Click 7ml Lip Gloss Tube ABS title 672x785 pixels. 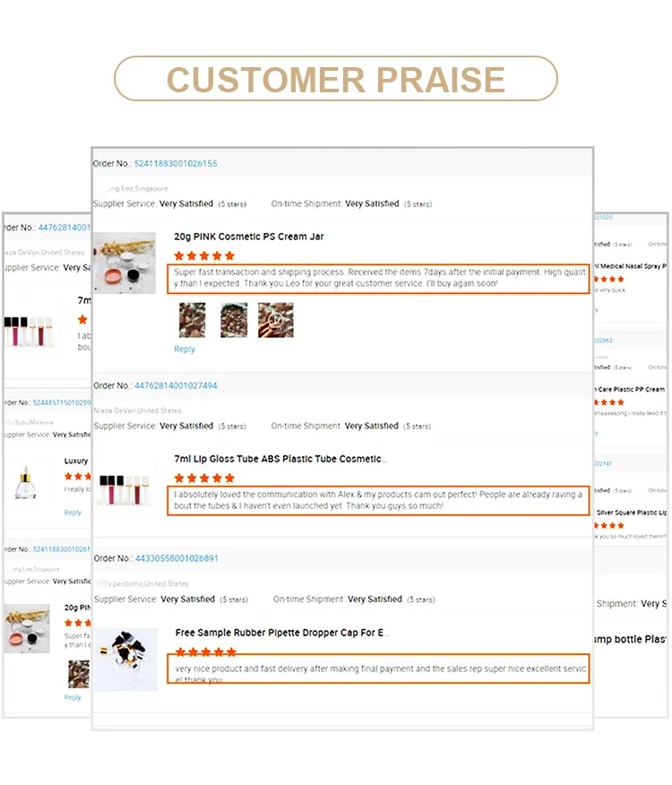[x=280, y=459]
